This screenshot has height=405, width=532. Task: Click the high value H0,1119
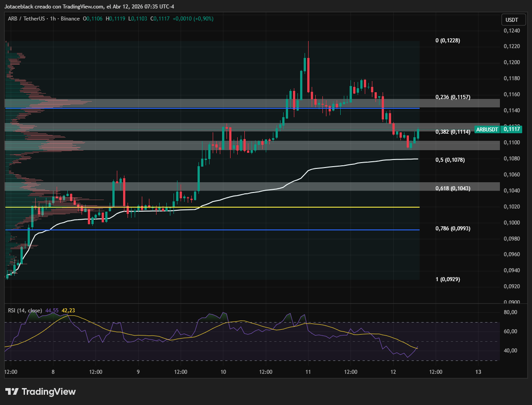[115, 19]
